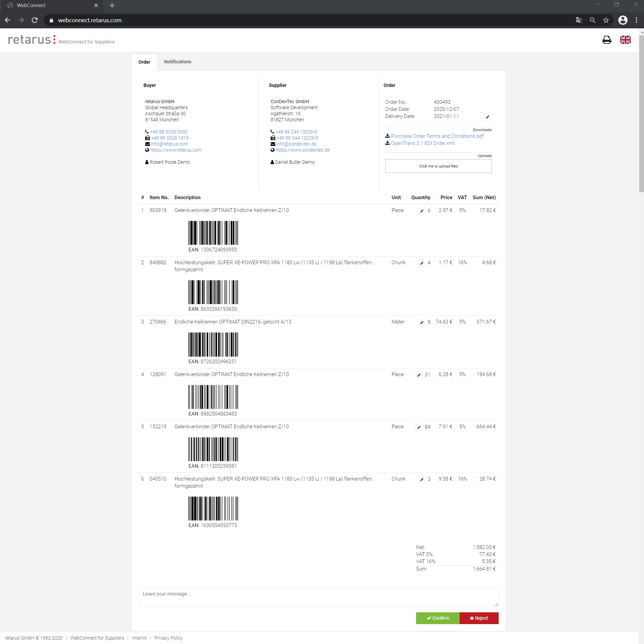Viewport: 644px width, 644px height.
Task: Open the browser zoom magnifier icon
Action: 592,20
